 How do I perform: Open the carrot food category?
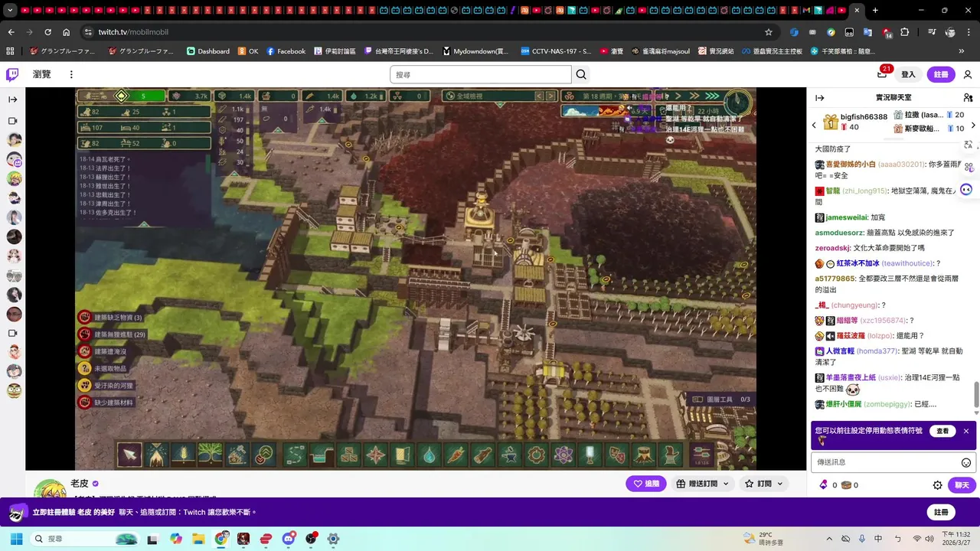coord(456,455)
